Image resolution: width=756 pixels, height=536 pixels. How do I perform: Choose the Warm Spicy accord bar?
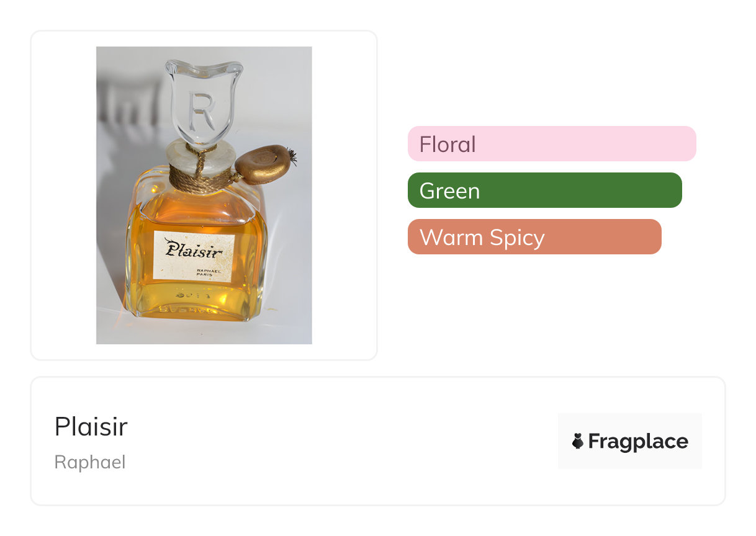534,237
